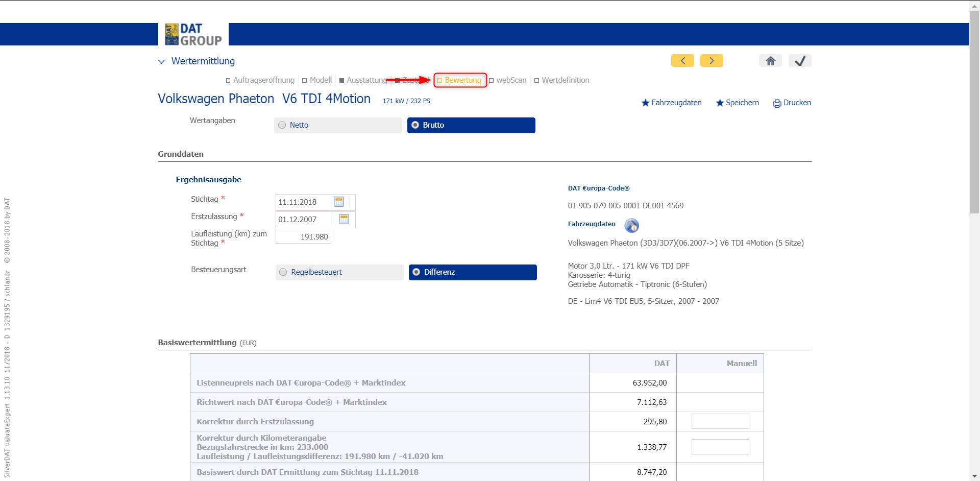This screenshot has height=481, width=980.
Task: Click the Listenneupreis value 63.952,00
Action: [650, 383]
